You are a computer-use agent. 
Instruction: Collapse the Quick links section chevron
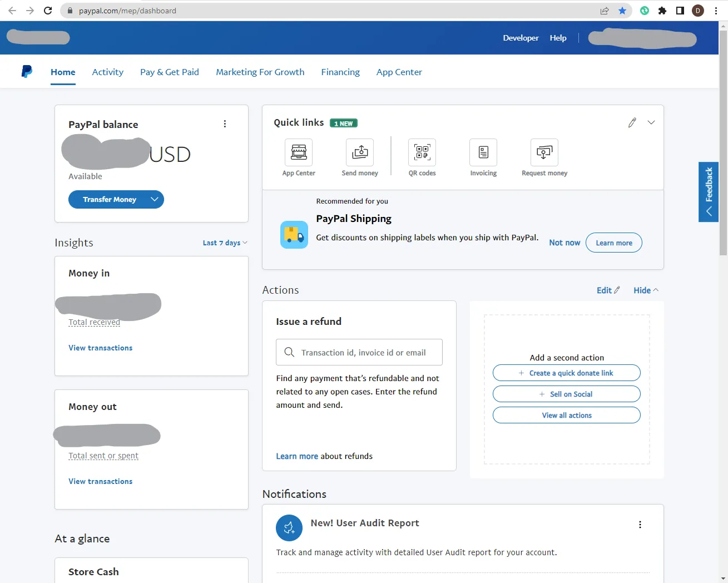651,122
